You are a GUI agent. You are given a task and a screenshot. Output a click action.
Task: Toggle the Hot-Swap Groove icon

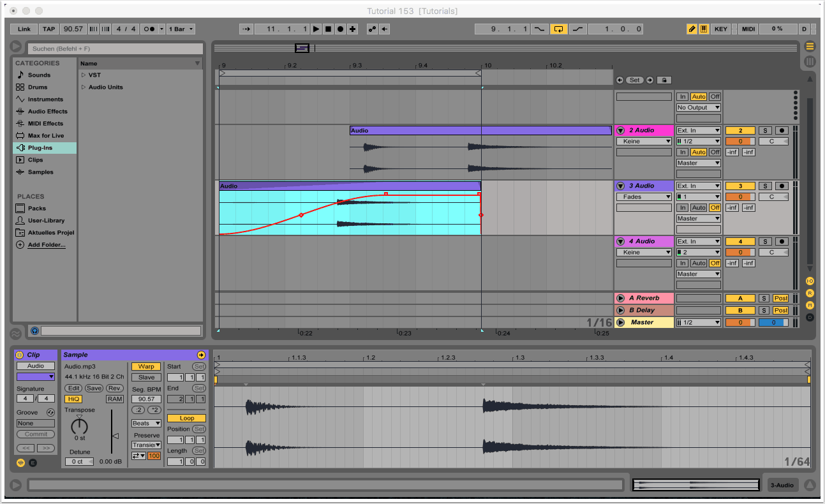click(x=51, y=413)
